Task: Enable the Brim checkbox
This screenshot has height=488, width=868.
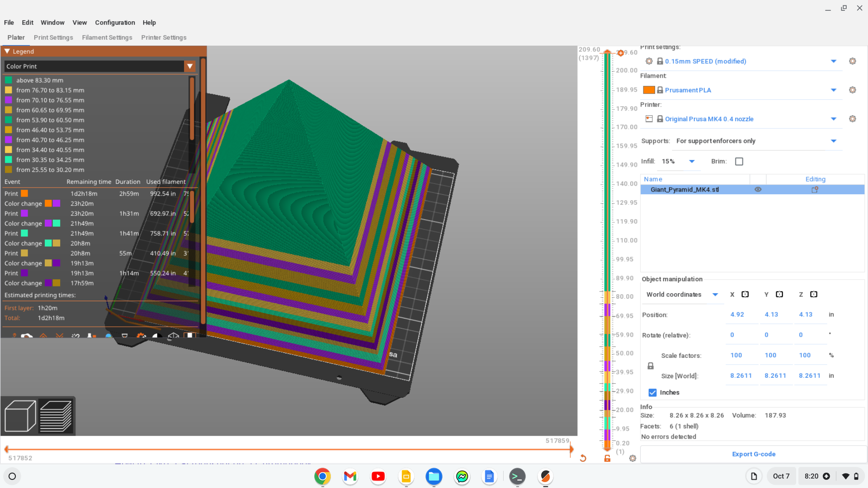Action: (739, 161)
